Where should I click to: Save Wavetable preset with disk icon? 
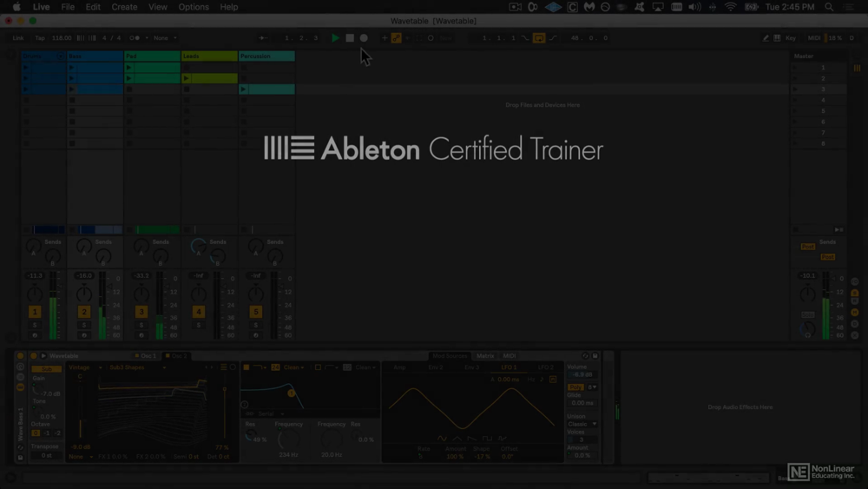(x=595, y=355)
